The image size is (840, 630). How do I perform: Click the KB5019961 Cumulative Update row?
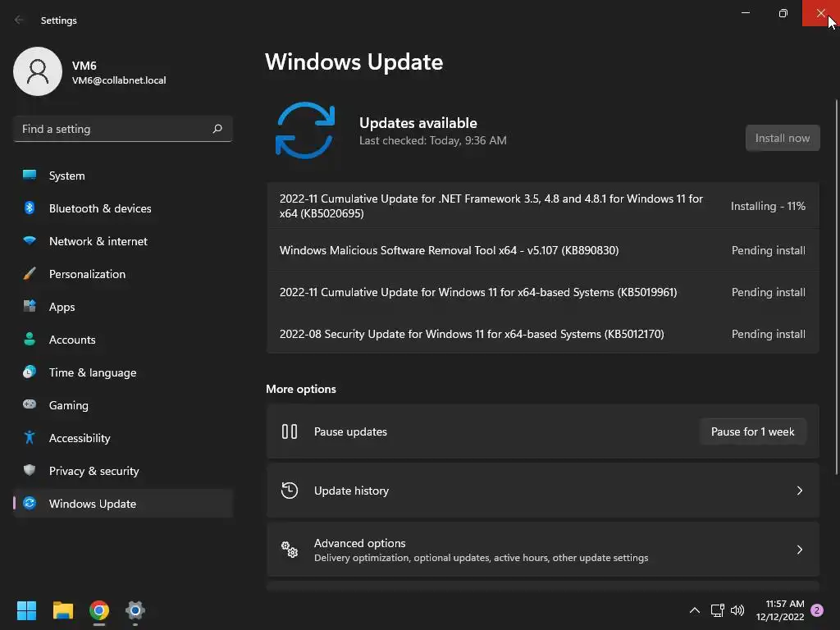tap(543, 292)
